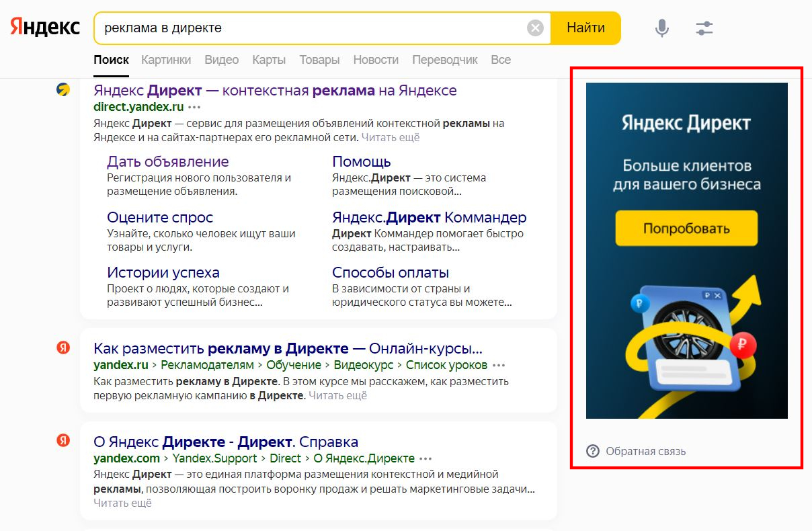Click the yandex.com green domain link
This screenshot has width=812, height=531.
(x=126, y=458)
